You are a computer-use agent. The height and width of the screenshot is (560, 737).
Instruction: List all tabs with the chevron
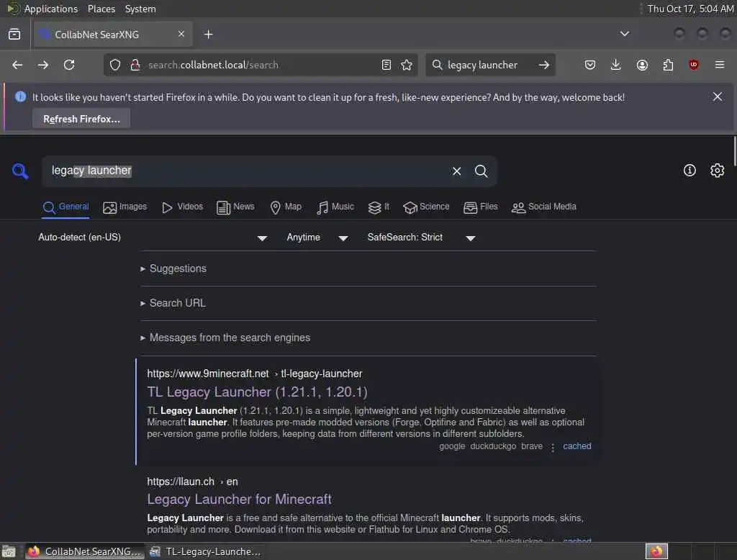625,34
